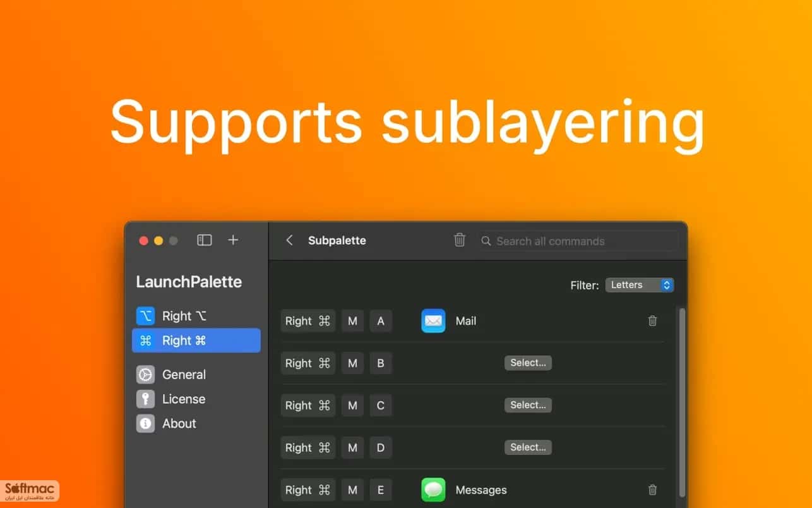The width and height of the screenshot is (812, 508).
Task: Click the D key badge
Action: (381, 448)
